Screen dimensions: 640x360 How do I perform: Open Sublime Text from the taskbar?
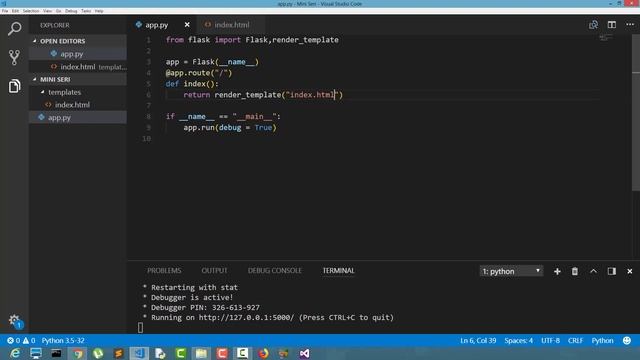118,353
